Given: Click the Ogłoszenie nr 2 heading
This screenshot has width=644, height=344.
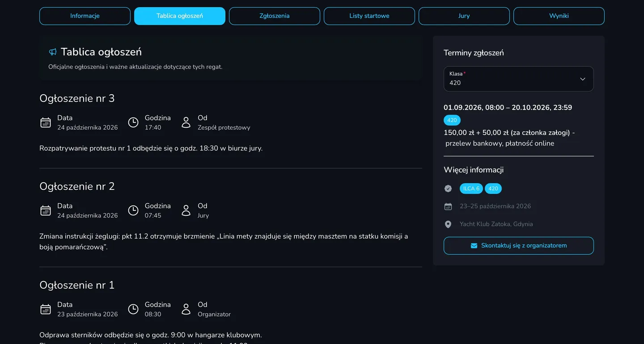Looking at the screenshot, I should pyautogui.click(x=77, y=186).
